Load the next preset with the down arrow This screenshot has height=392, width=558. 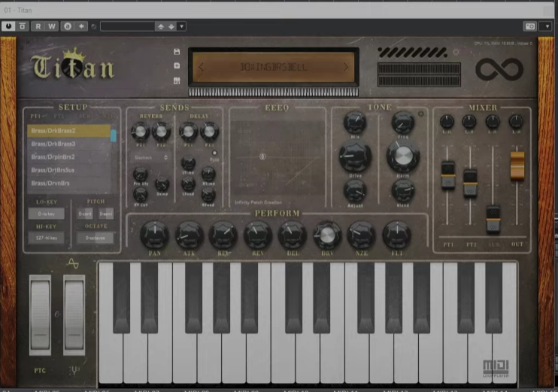tap(171, 26)
